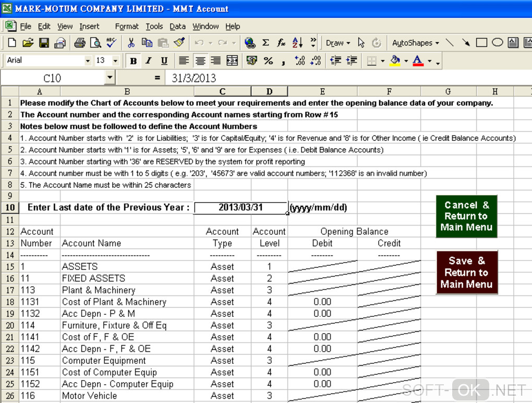Open the Edit menu
532x403 pixels.
pyautogui.click(x=44, y=26)
